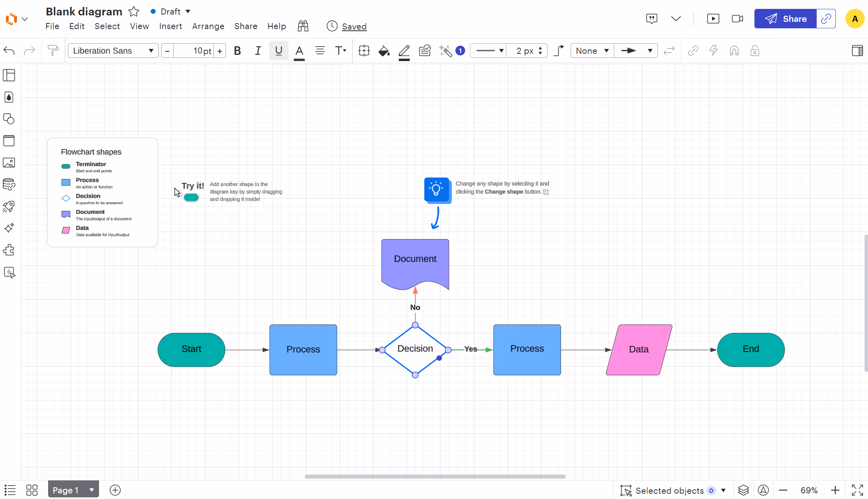Toggle bold text formatting
Image resolution: width=868 pixels, height=499 pixels.
point(238,51)
